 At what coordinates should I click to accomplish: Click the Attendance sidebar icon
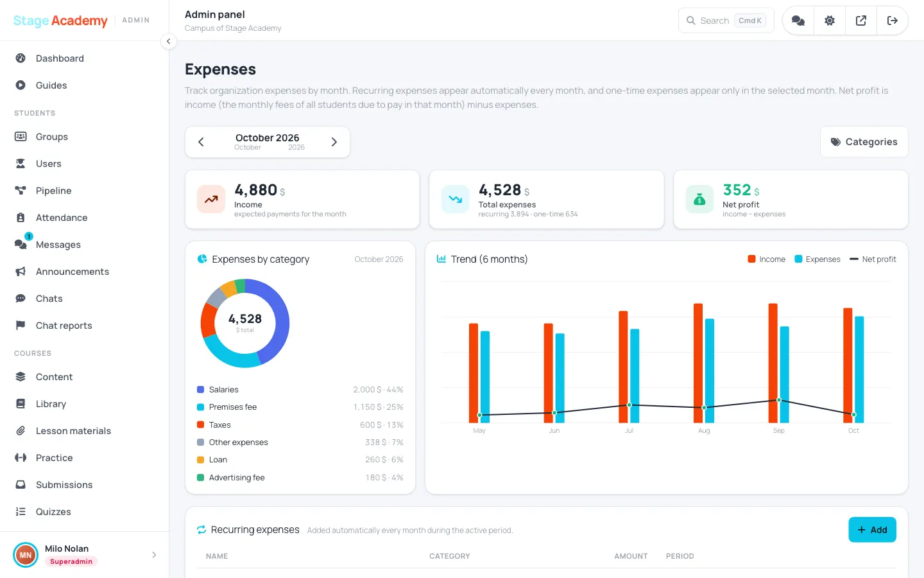click(x=21, y=218)
